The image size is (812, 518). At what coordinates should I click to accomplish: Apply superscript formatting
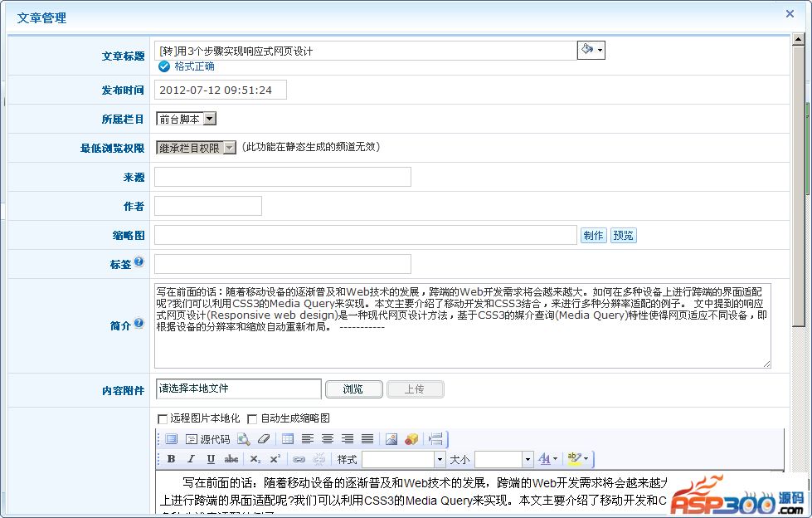point(275,459)
